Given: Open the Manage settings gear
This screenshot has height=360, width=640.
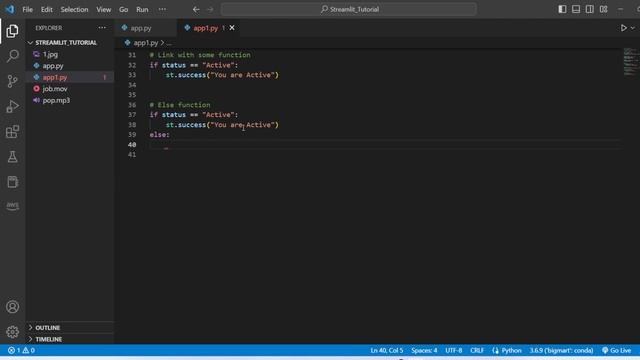Looking at the screenshot, I should tap(12, 332).
